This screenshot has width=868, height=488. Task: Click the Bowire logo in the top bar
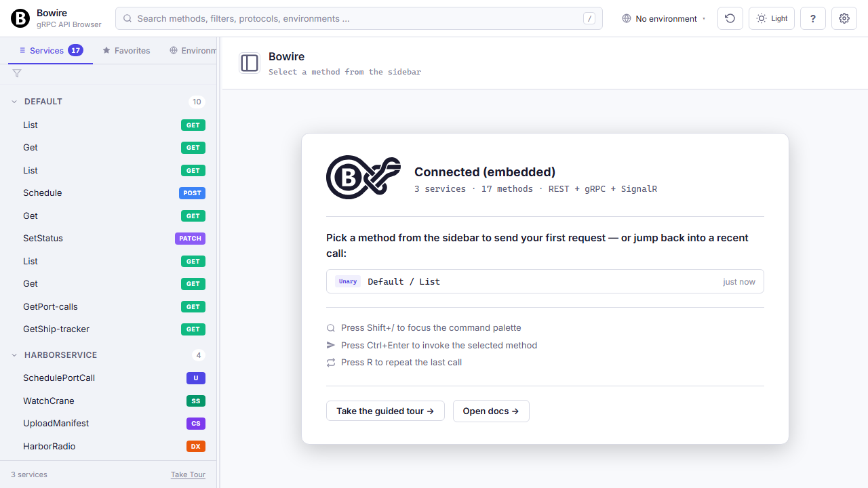click(x=20, y=18)
